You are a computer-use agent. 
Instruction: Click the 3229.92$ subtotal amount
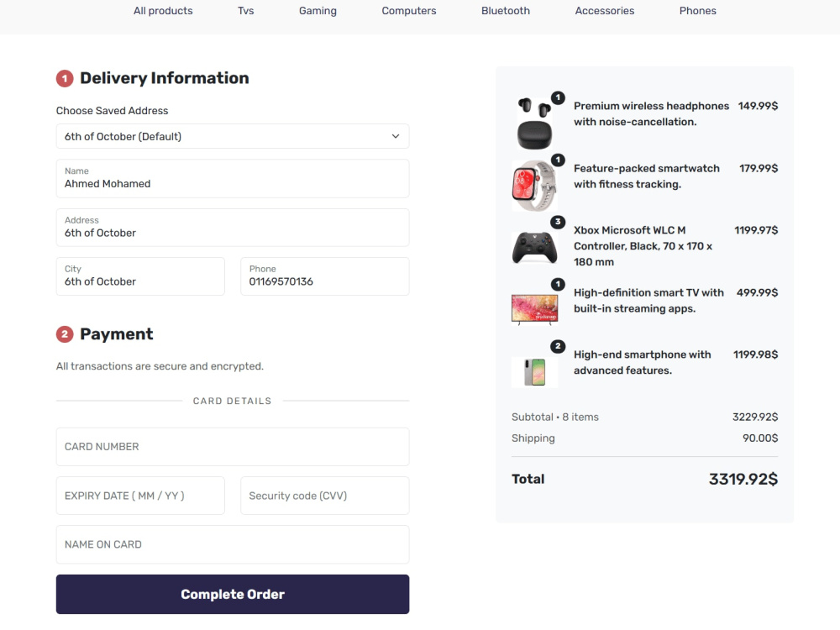[x=755, y=417]
